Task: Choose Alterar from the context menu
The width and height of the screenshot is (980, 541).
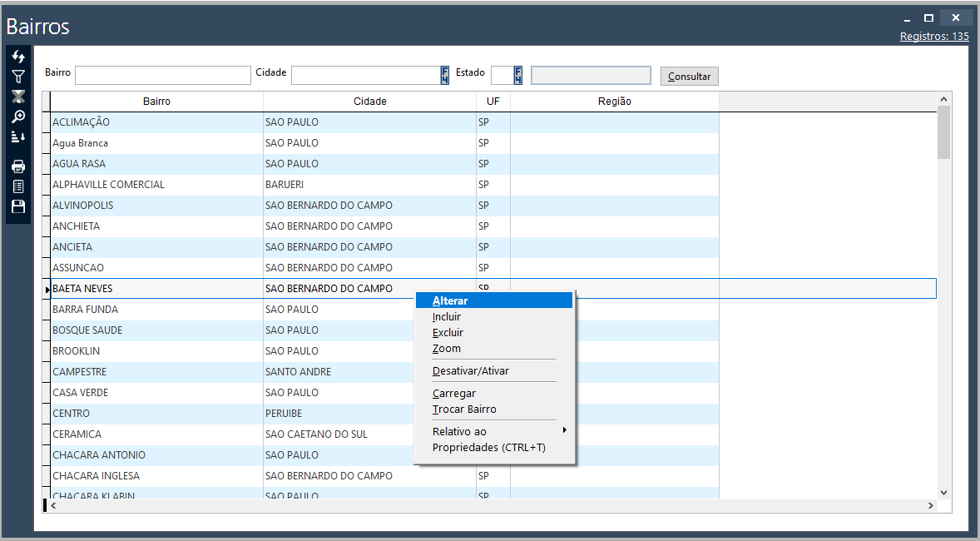Action: click(x=450, y=300)
